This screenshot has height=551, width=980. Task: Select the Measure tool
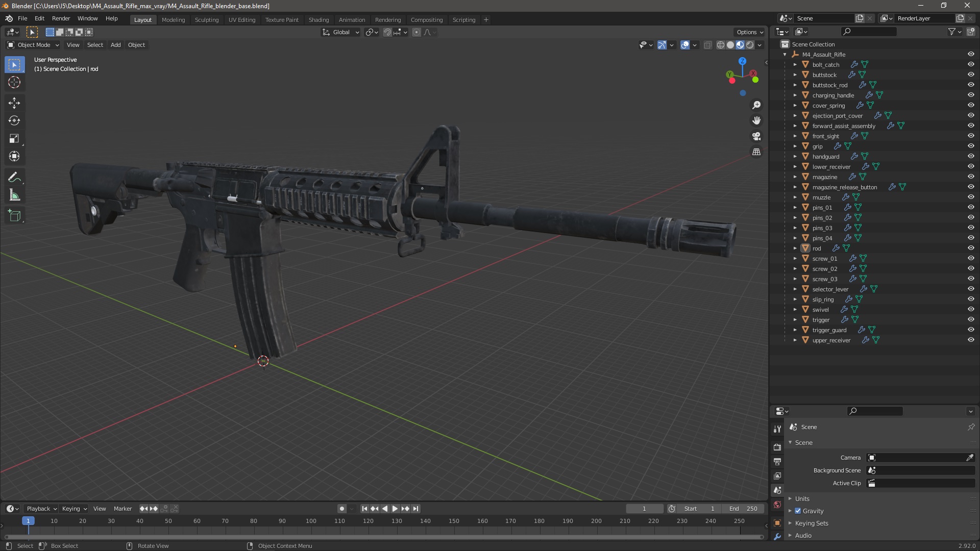pos(14,195)
